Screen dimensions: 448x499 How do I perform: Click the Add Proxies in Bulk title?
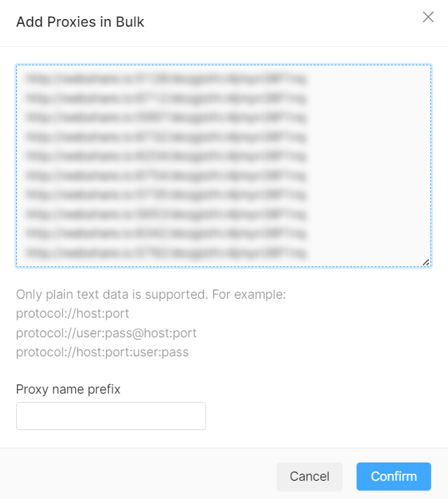click(80, 22)
